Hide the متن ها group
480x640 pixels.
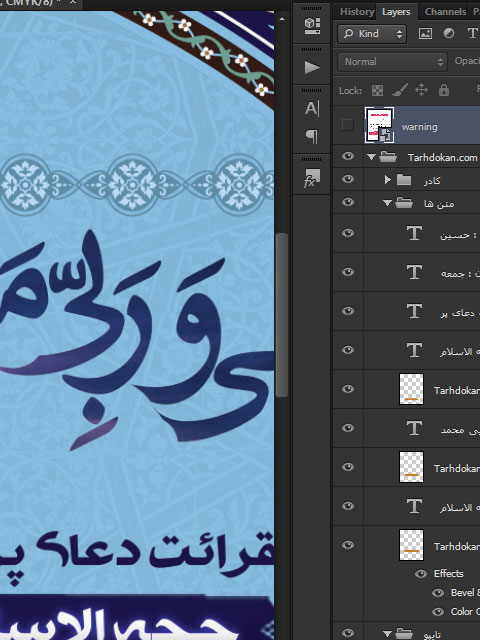(348, 202)
